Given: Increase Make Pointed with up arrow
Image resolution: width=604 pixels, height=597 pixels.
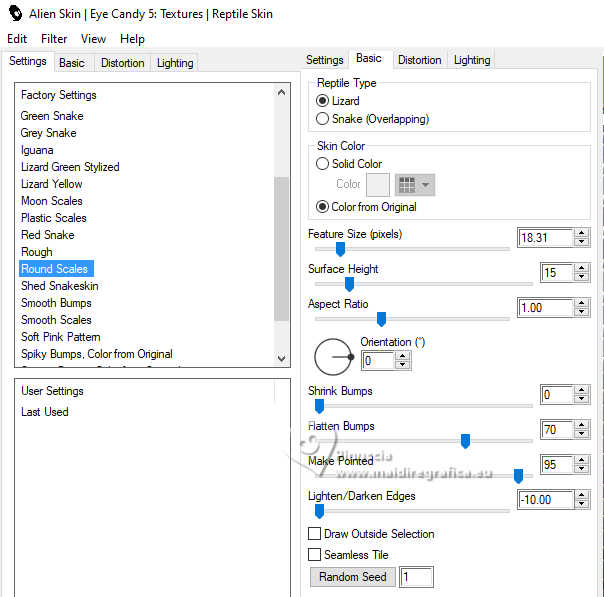Looking at the screenshot, I should tap(582, 460).
